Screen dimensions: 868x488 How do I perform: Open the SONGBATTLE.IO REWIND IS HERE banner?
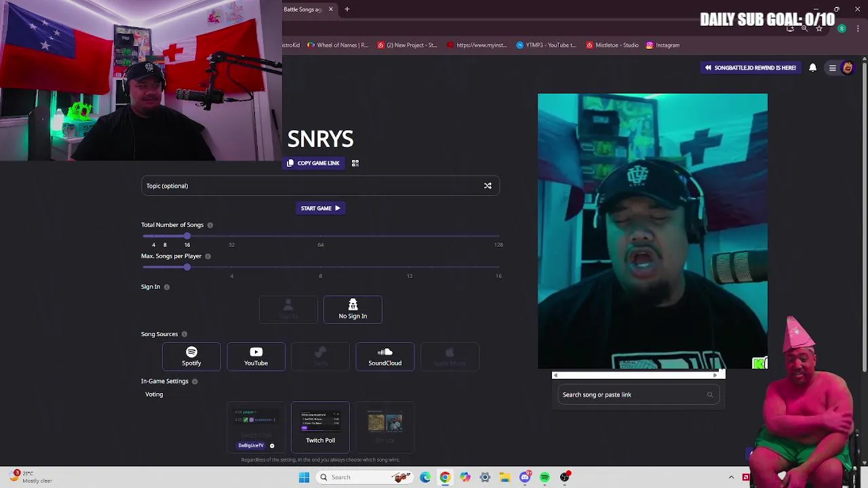tap(750, 68)
